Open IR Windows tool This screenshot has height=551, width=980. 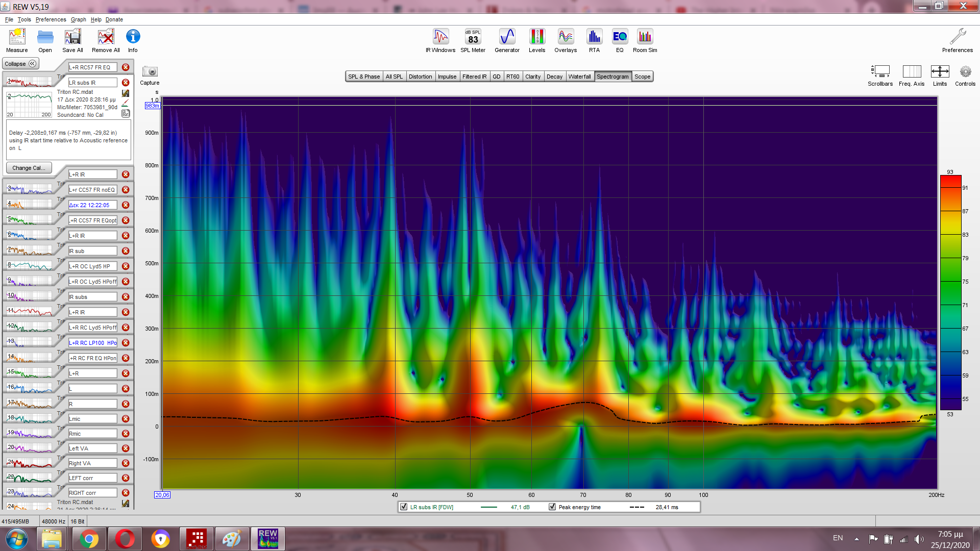[440, 37]
